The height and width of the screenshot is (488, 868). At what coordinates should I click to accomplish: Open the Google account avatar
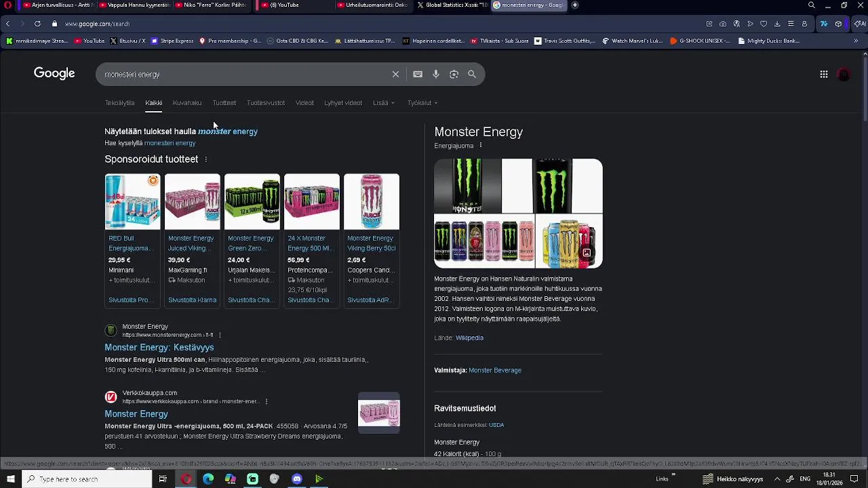point(844,75)
